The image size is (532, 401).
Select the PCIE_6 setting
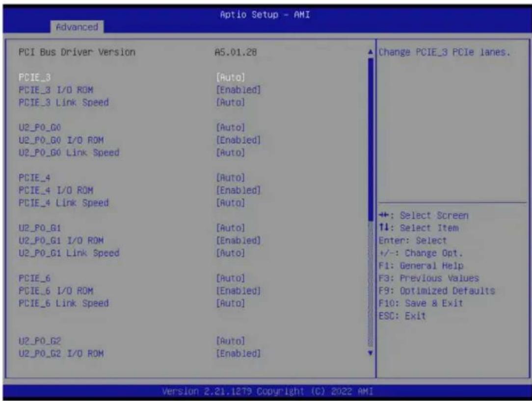[35, 278]
